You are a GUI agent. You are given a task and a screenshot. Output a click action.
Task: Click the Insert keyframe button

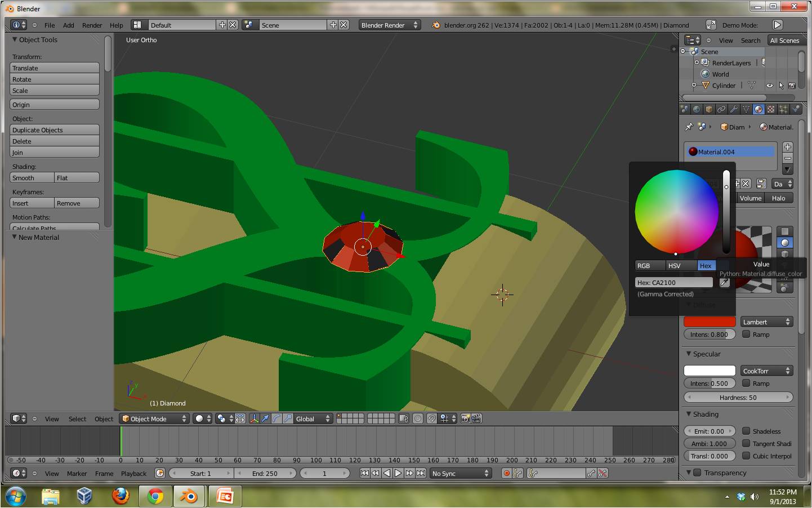pos(32,203)
